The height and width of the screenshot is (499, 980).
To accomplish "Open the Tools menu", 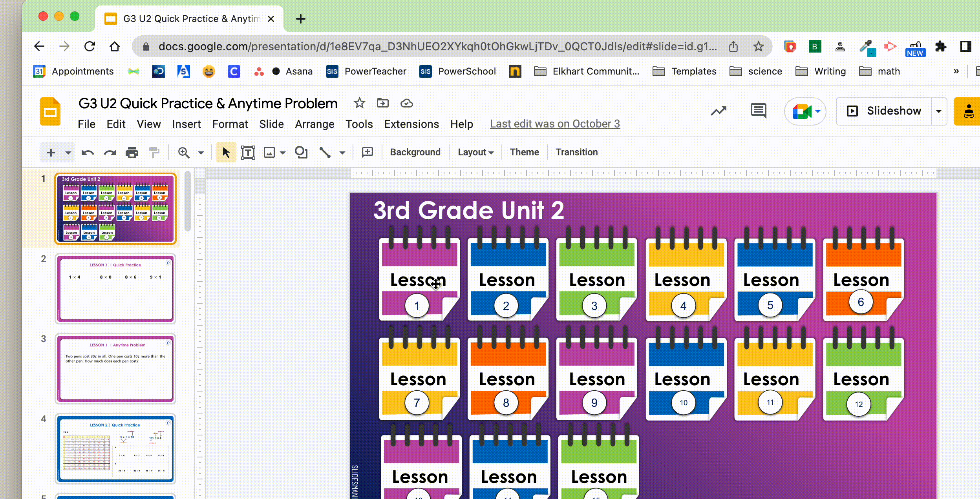I will pyautogui.click(x=359, y=124).
